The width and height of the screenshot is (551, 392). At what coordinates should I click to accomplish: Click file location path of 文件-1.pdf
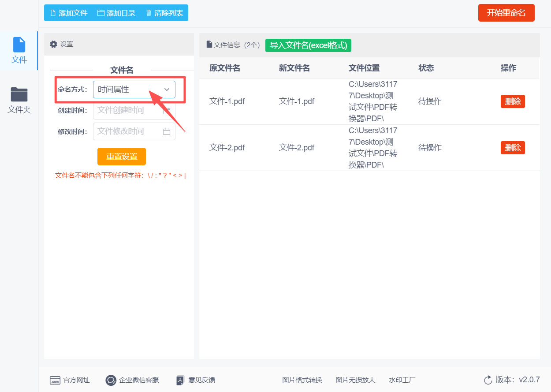pyautogui.click(x=373, y=101)
